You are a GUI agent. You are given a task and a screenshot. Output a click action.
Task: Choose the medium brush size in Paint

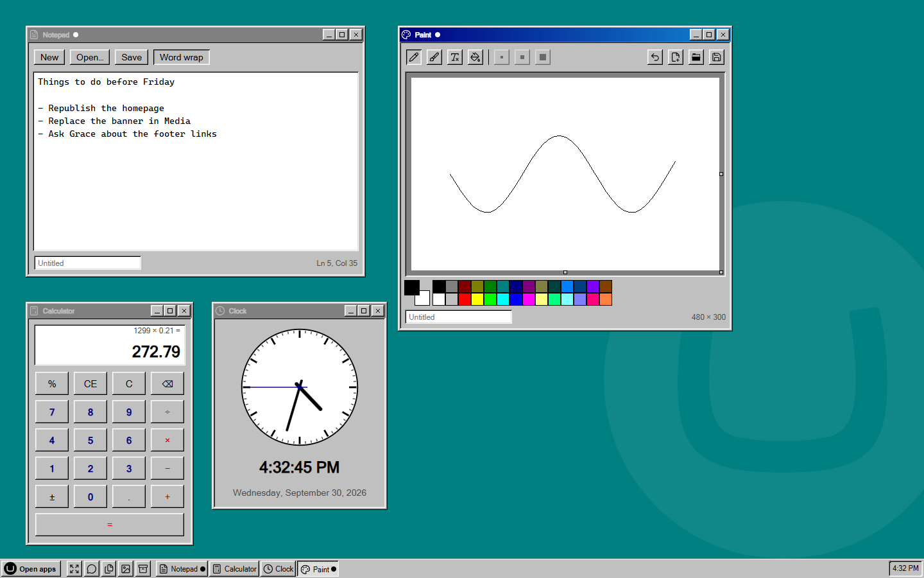522,57
